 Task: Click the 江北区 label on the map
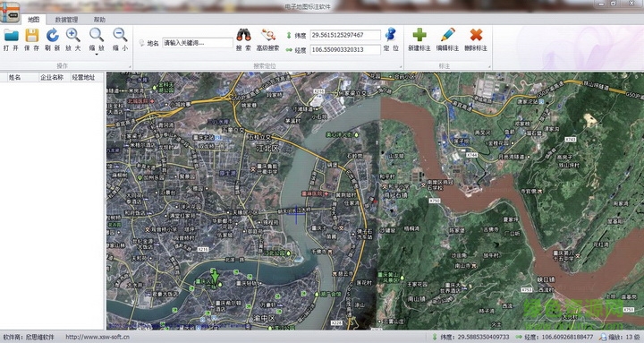[267, 149]
